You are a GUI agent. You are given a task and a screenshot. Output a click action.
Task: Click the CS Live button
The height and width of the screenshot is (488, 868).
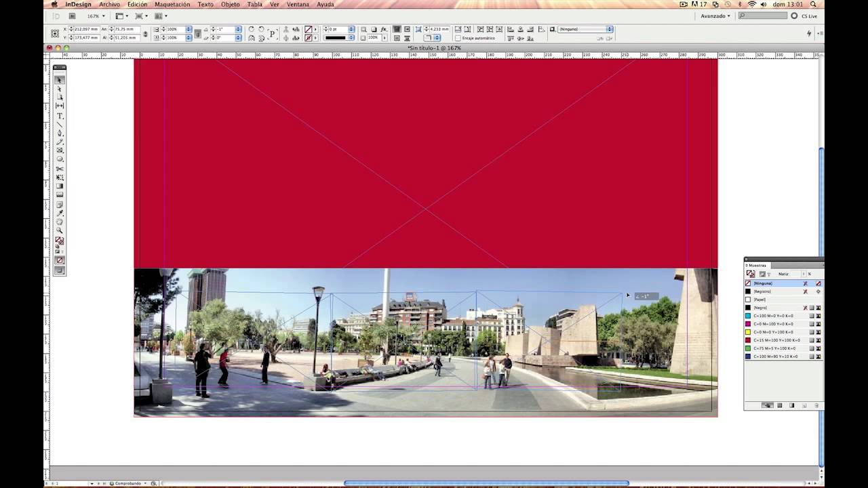tap(805, 16)
